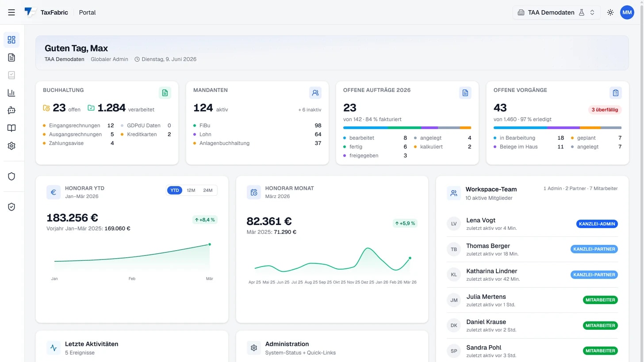
Task: Open the hamburger navigation menu
Action: pyautogui.click(x=11, y=12)
